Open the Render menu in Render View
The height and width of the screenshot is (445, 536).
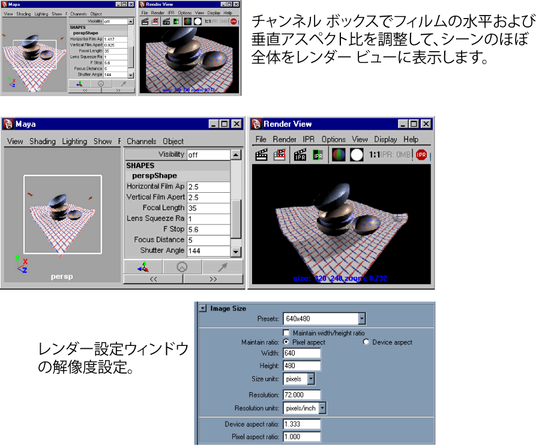pyautogui.click(x=284, y=139)
